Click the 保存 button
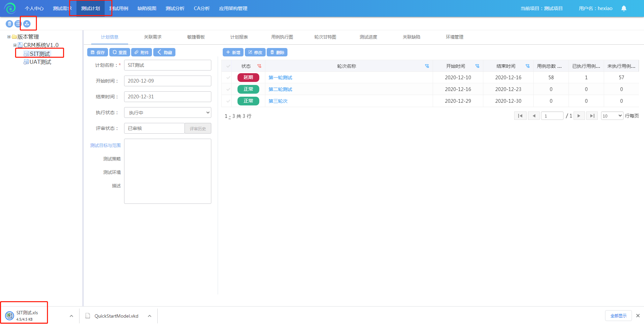Viewport: 644px width, 324px height. tap(98, 52)
